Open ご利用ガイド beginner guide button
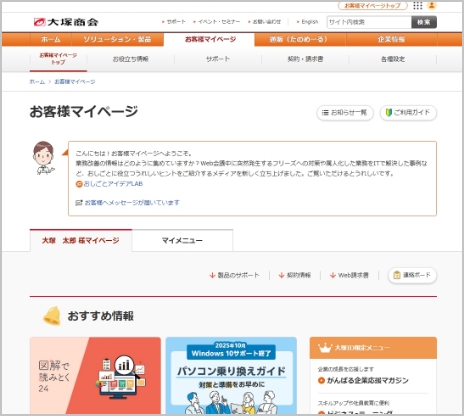This screenshot has width=464, height=416. coord(408,113)
